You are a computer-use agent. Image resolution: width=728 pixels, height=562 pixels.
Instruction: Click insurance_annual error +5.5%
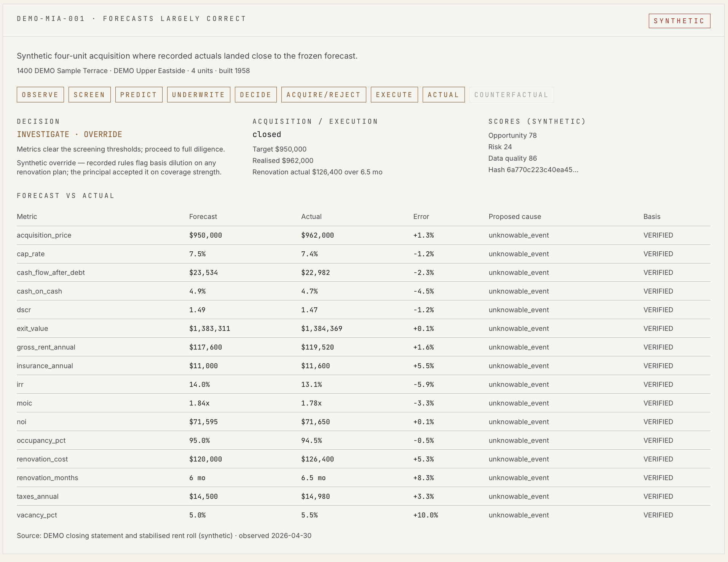click(x=423, y=366)
